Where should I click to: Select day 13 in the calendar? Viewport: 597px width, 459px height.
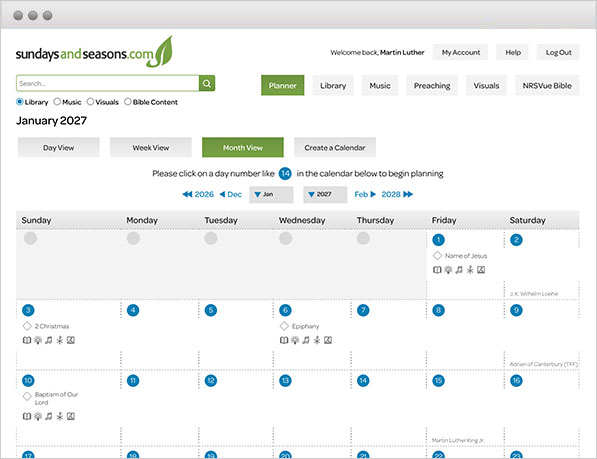click(x=285, y=381)
